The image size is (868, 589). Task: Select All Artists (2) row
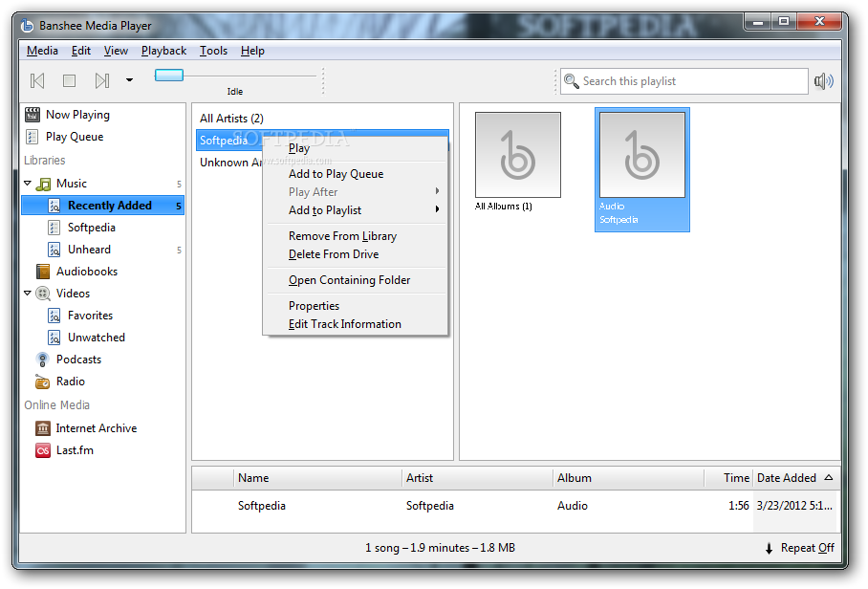point(322,119)
